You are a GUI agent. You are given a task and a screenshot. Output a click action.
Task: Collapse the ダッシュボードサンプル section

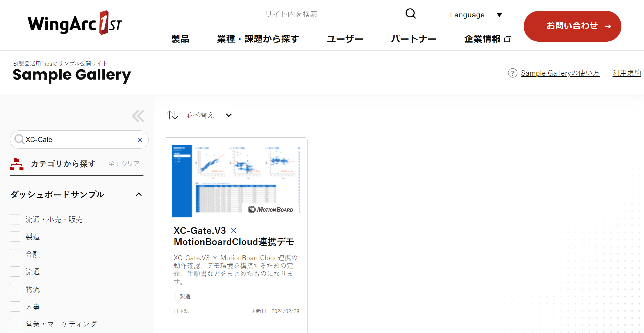click(139, 195)
